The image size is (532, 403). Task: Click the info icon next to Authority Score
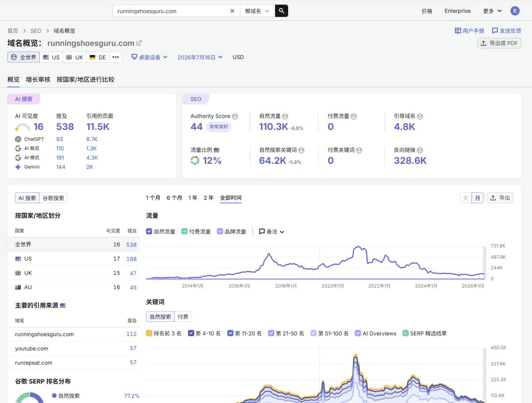click(235, 116)
